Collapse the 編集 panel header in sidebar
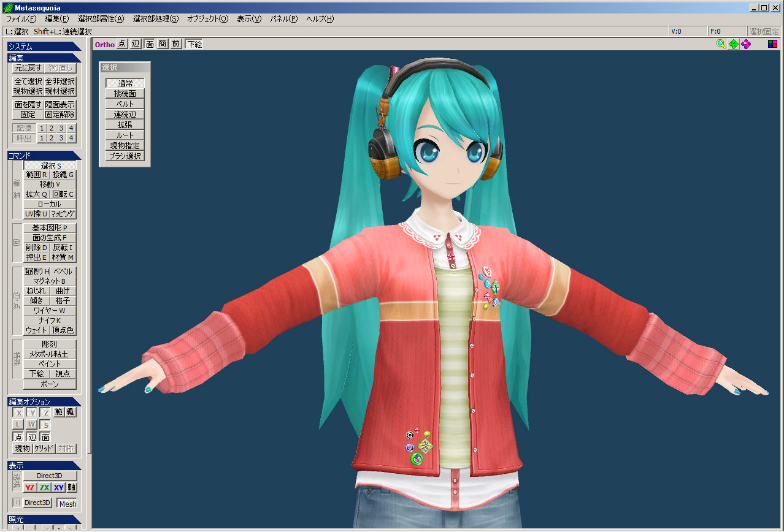The image size is (784, 532). click(44, 58)
